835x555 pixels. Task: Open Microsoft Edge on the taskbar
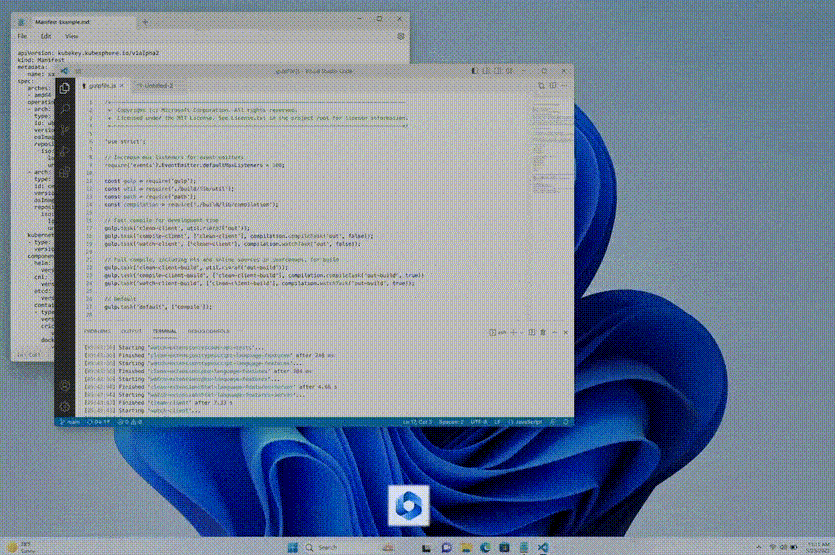click(485, 548)
